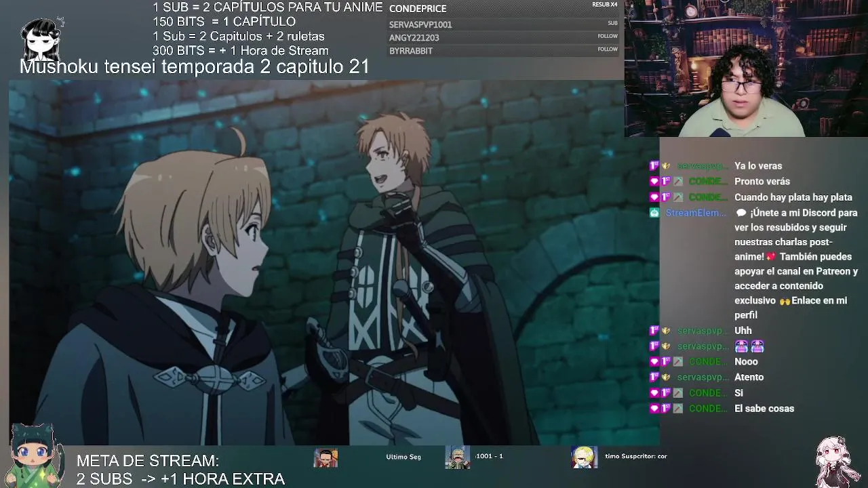Click the heart badge beside 'Cuando hay plata' message

pos(654,197)
